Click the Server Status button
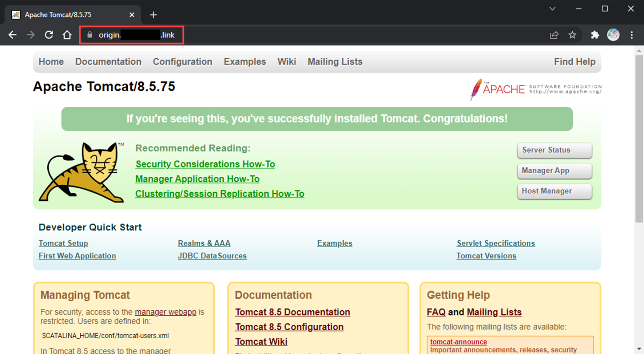The image size is (644, 354). (554, 150)
